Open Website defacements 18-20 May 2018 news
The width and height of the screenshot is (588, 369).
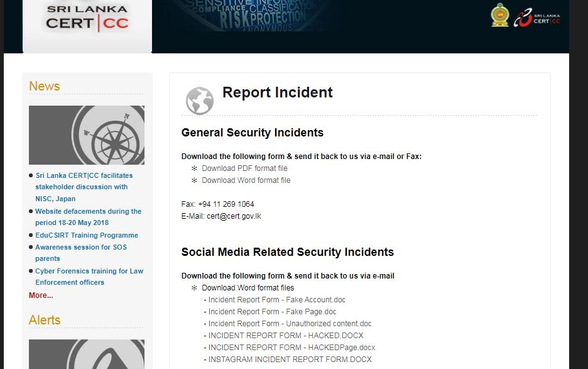click(88, 217)
